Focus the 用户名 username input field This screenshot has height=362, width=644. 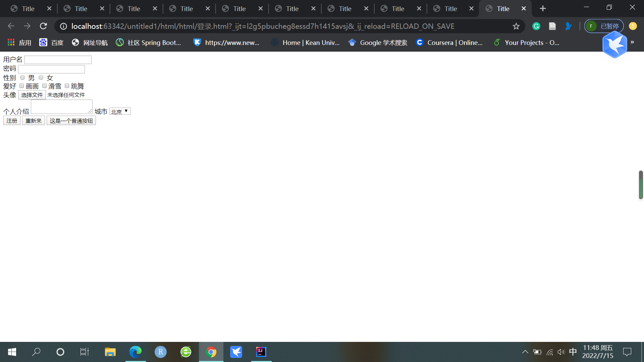[58, 60]
